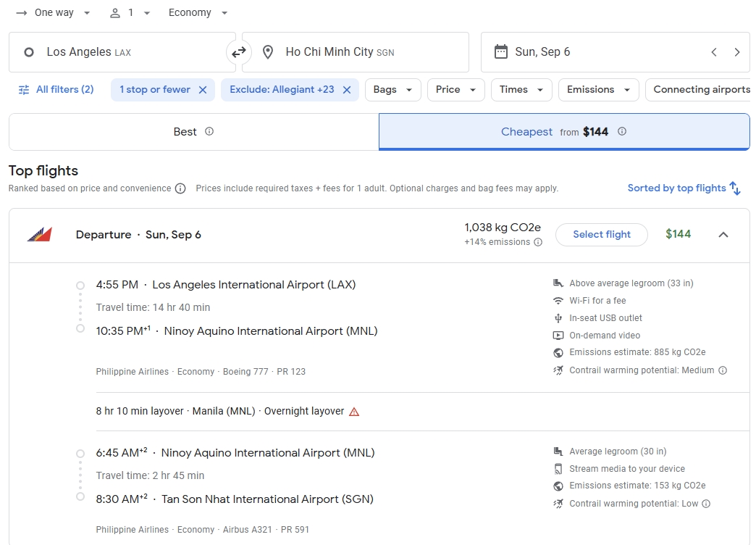Click the Wi-Fi for a fee icon
Viewport: 756px width, 545px height.
pos(558,301)
